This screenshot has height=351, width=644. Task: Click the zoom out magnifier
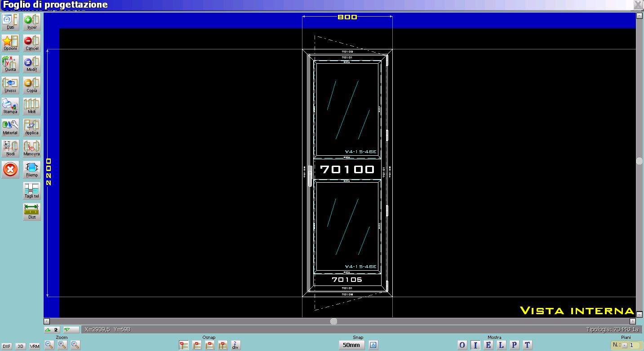(49, 345)
